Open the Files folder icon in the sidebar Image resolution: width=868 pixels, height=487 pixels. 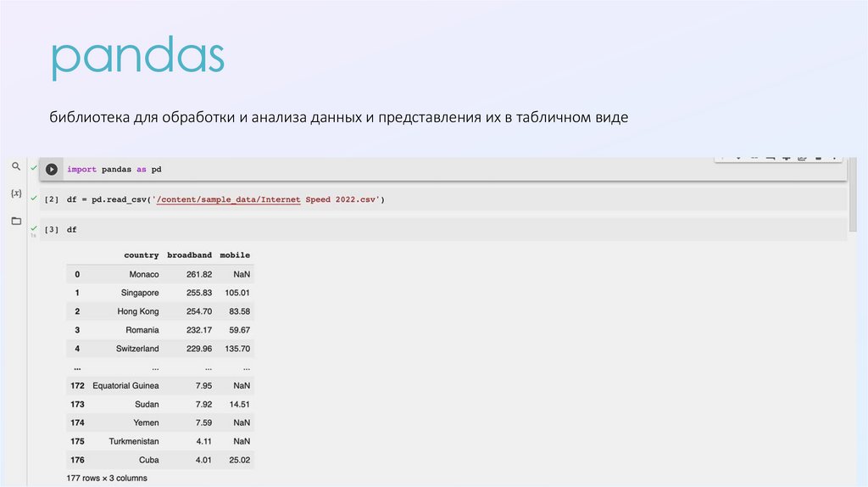point(16,221)
